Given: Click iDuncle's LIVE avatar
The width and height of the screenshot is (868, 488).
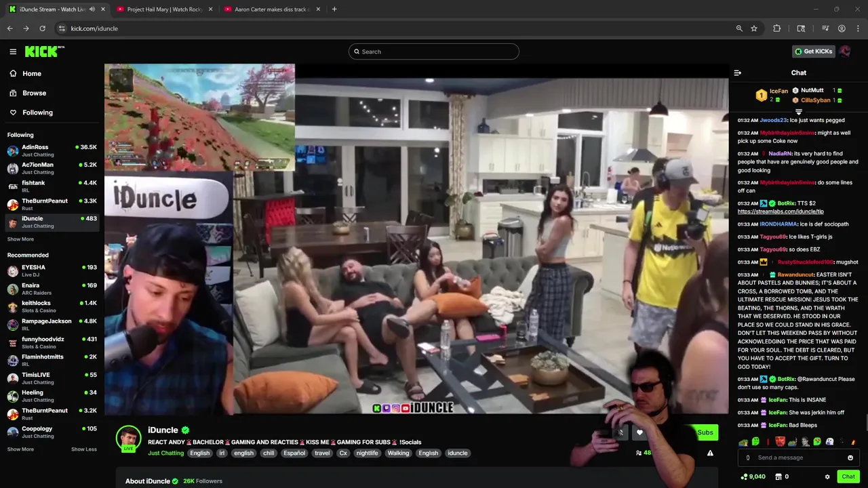Looking at the screenshot, I should [x=128, y=439].
